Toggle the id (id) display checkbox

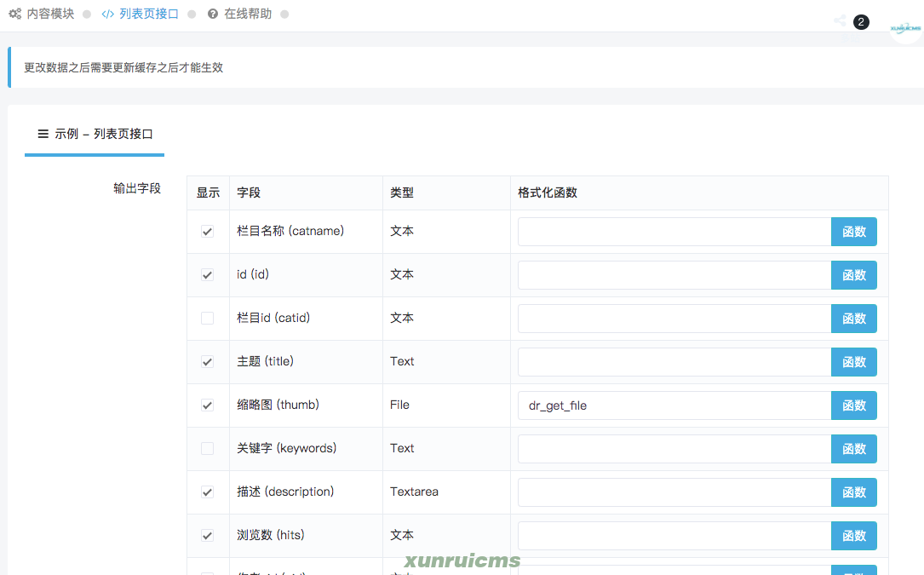[208, 275]
